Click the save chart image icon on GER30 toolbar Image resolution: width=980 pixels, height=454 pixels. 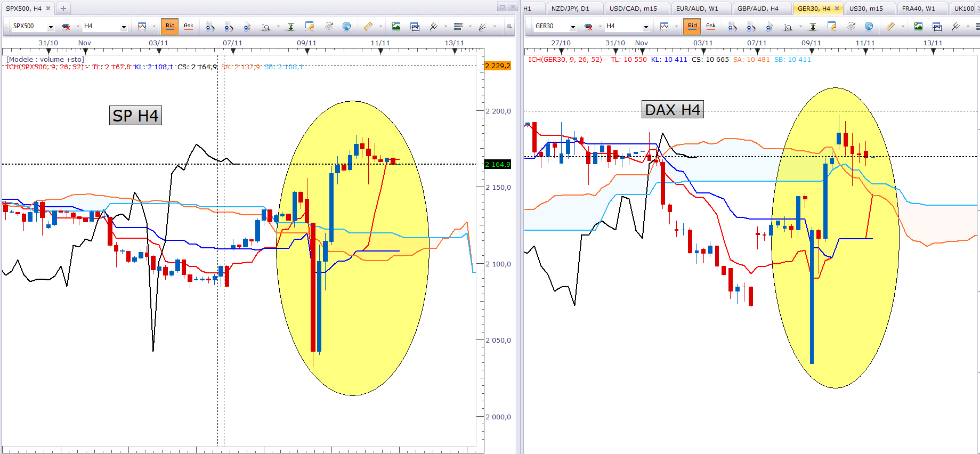(x=937, y=26)
